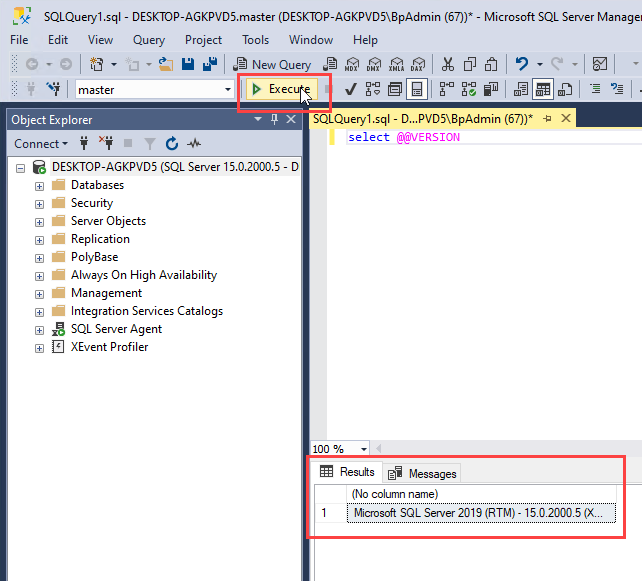Toggle IntelliSense Enabled button
642x581 pixels.
click(x=417, y=89)
